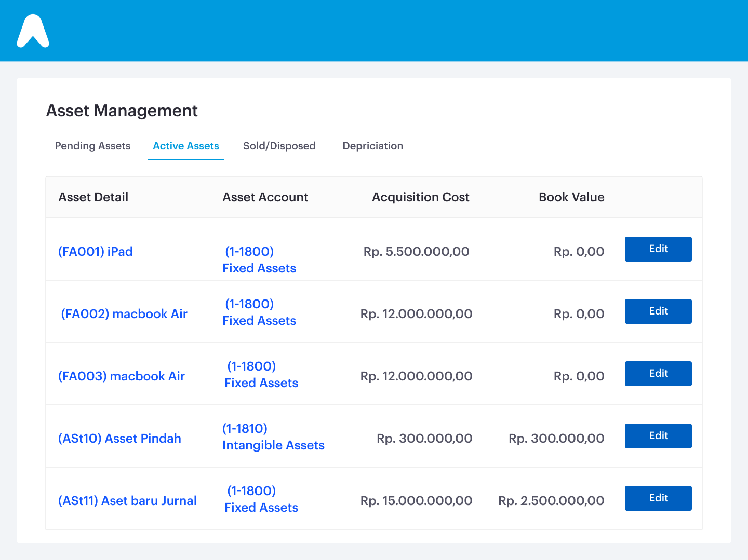
Task: Edit the (ASt10) Asset Pindah row
Action: pos(658,436)
